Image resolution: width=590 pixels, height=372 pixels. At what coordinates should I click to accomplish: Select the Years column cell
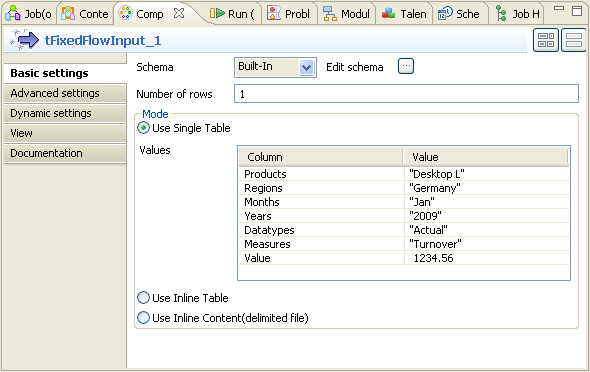[322, 216]
